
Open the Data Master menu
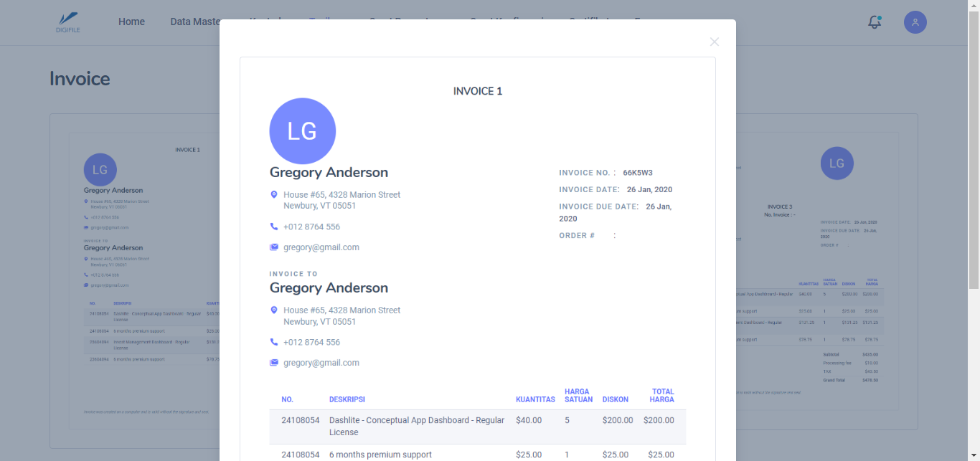[195, 22]
